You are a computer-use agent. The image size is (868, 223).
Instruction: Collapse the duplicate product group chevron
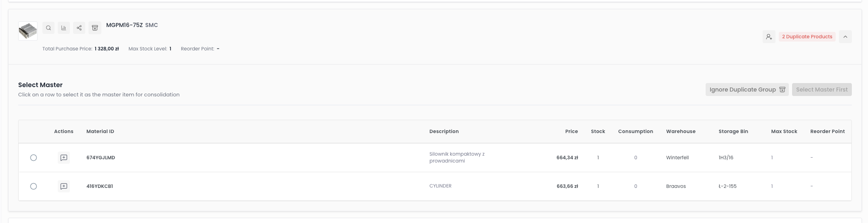[845, 37]
